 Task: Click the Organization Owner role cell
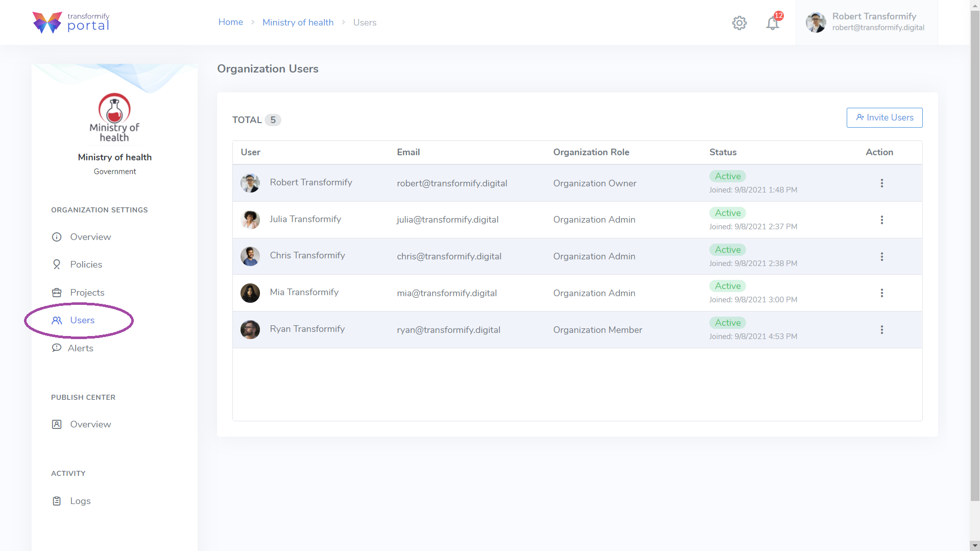[594, 183]
